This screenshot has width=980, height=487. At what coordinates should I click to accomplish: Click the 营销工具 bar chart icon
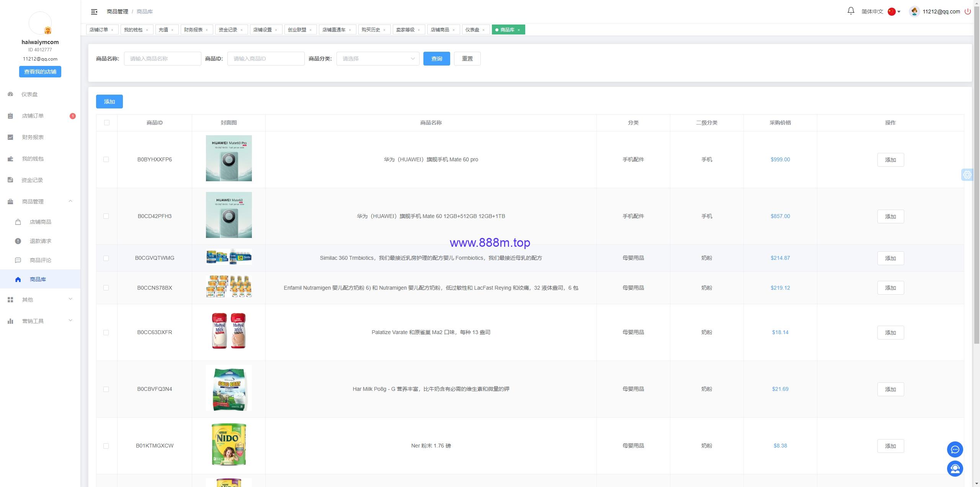10,321
